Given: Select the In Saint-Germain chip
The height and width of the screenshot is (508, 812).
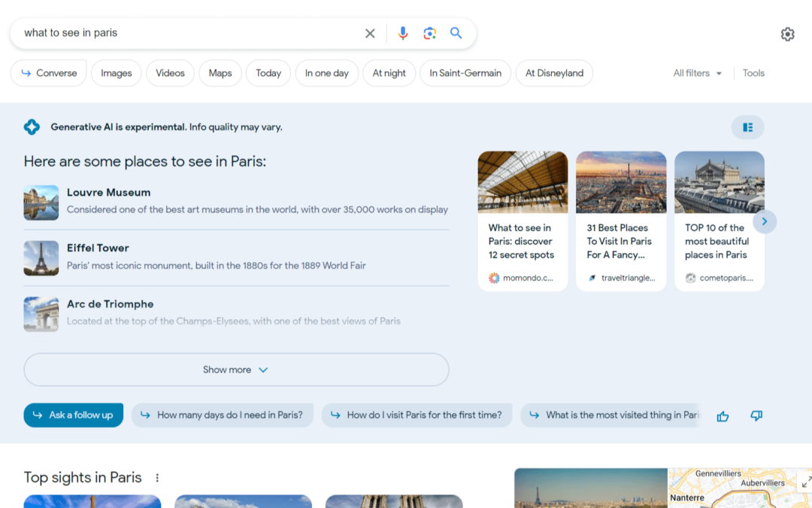Looking at the screenshot, I should [465, 73].
